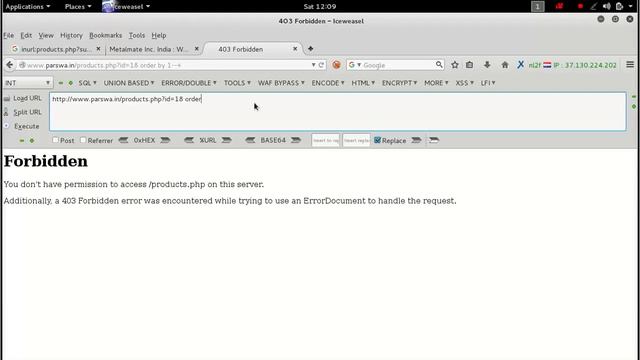The height and width of the screenshot is (360, 640).
Task: Open the Applications menu in the top panel
Action: pos(28,7)
